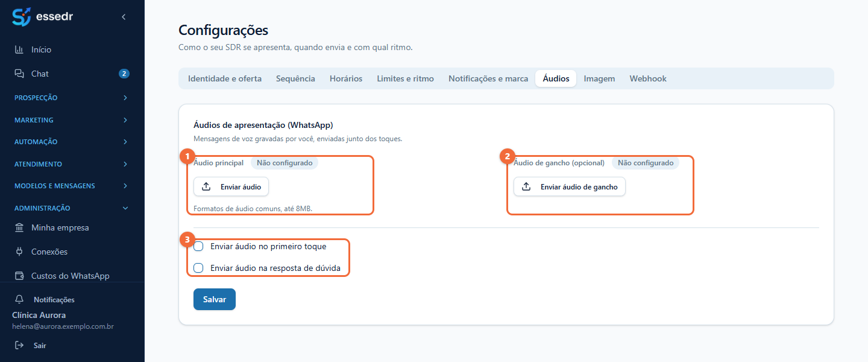Switch to the Webhook tab
Screen dimensions: 868x362
648,78
